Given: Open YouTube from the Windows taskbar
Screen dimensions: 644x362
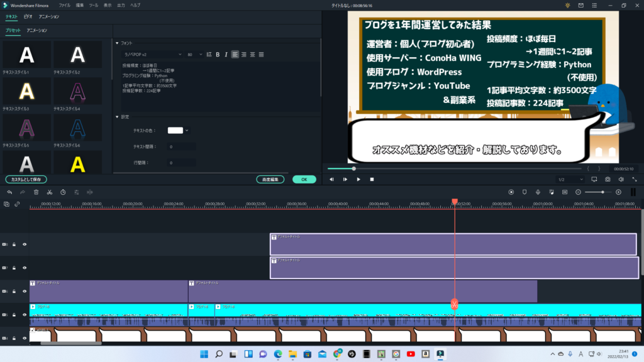Looking at the screenshot, I should pos(411,354).
